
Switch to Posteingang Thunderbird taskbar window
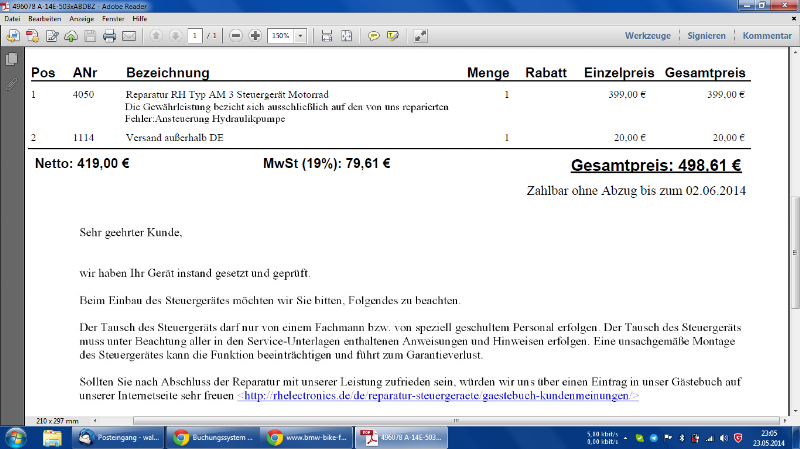pyautogui.click(x=118, y=438)
